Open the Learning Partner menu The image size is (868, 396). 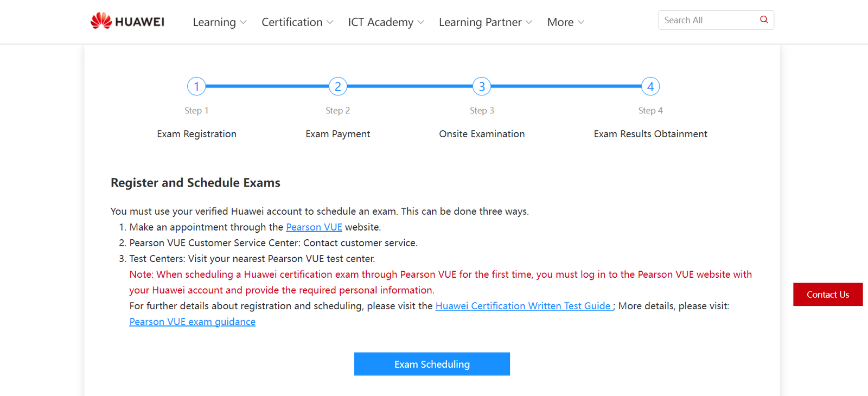point(486,22)
